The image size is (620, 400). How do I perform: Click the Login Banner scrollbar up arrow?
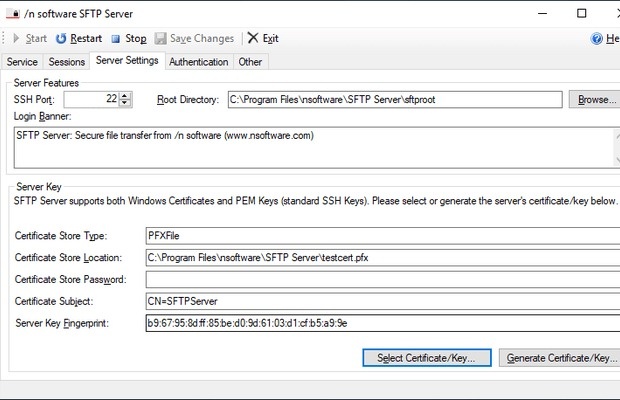click(x=618, y=136)
